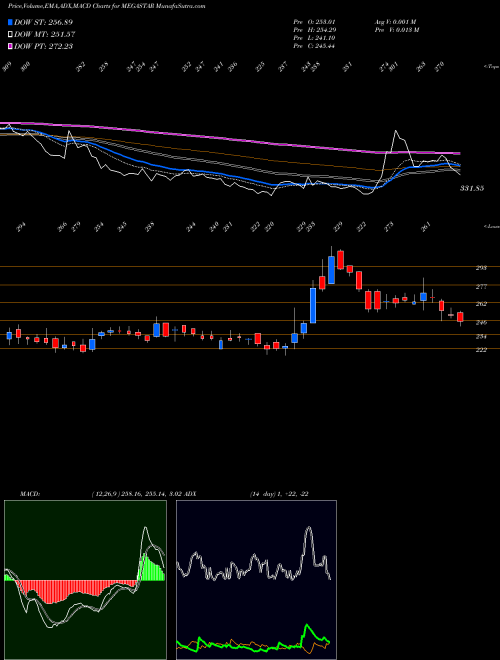Click the 'Pre C: 245.44' value
Screen dimensions: 500x660
pos(314,46)
